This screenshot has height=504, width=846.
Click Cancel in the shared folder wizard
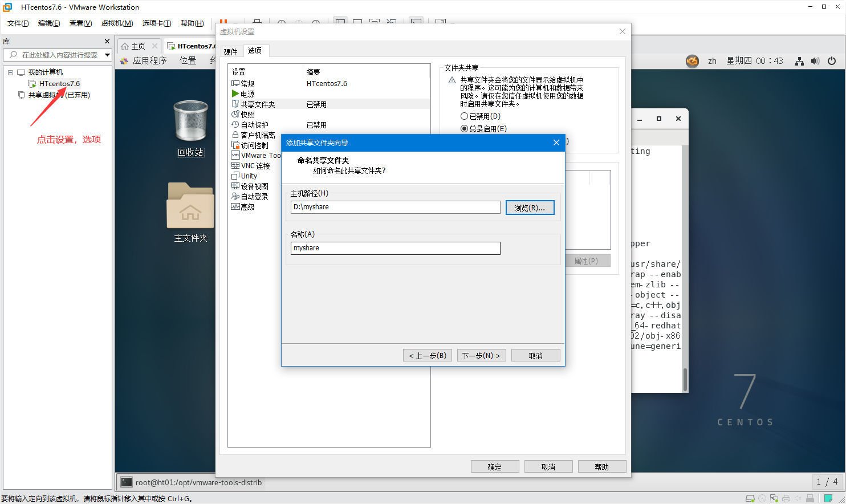tap(536, 355)
